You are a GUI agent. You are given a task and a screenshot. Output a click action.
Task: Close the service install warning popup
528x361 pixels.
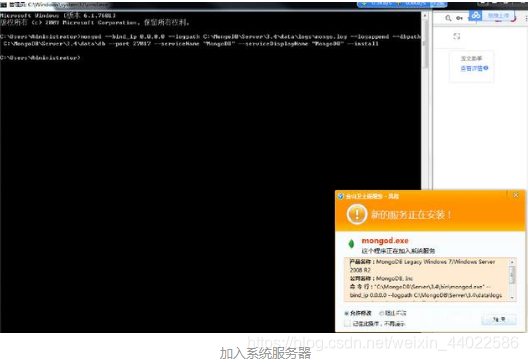coord(516,195)
